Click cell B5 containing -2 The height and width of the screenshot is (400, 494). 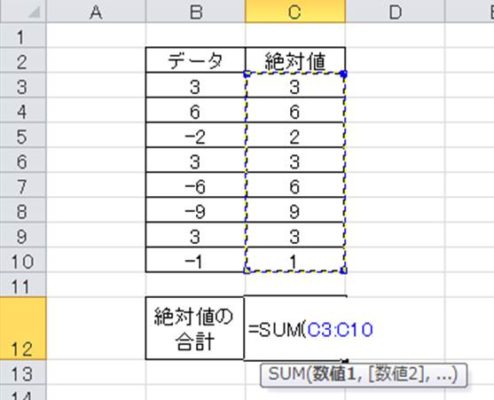point(196,135)
